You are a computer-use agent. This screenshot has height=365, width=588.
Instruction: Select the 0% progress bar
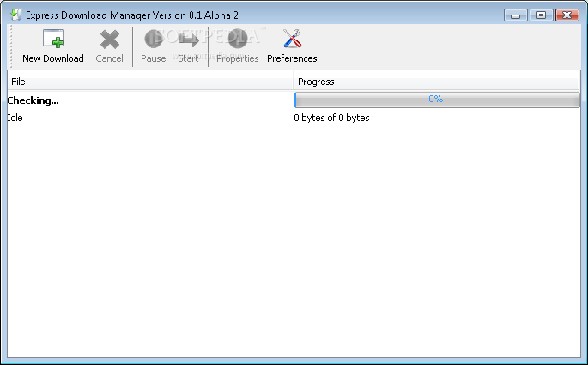437,100
